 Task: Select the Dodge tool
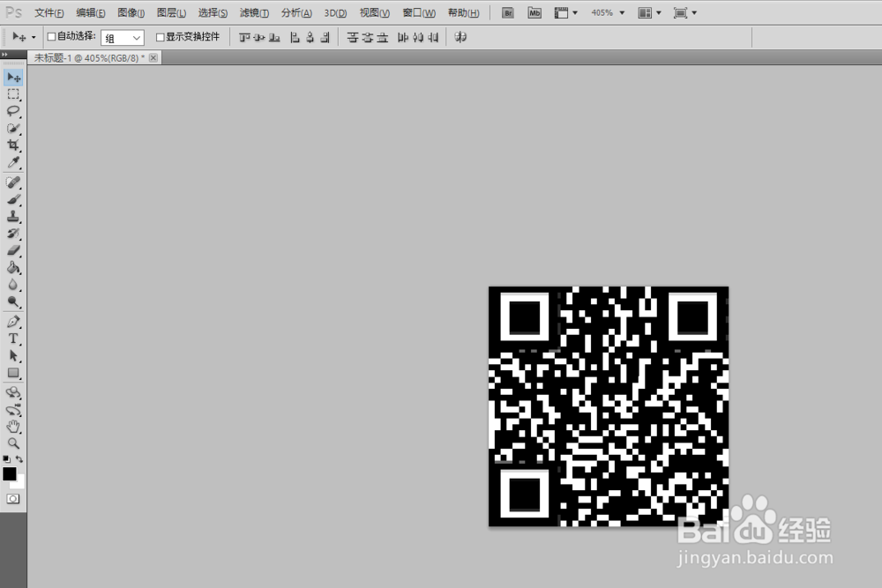pyautogui.click(x=13, y=301)
